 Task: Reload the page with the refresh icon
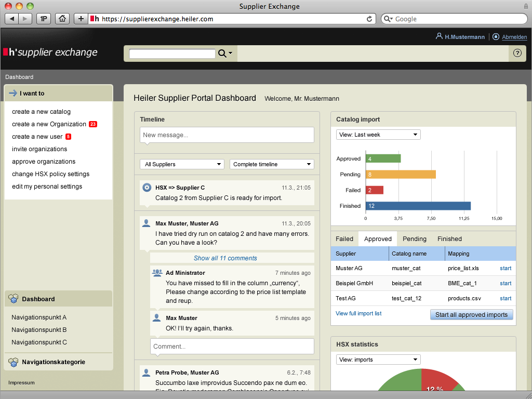coord(369,19)
